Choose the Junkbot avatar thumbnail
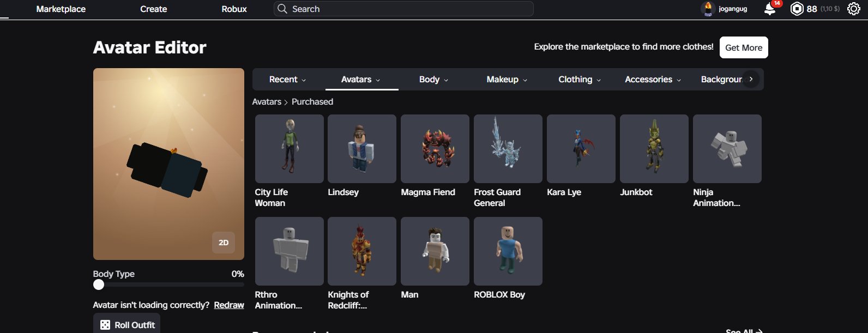This screenshot has height=333, width=868. [654, 149]
